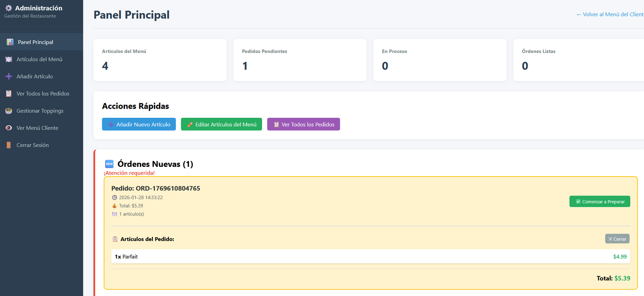Click the Añadir Nuevo Artículo button
The height and width of the screenshot is (296, 644).
coord(139,124)
